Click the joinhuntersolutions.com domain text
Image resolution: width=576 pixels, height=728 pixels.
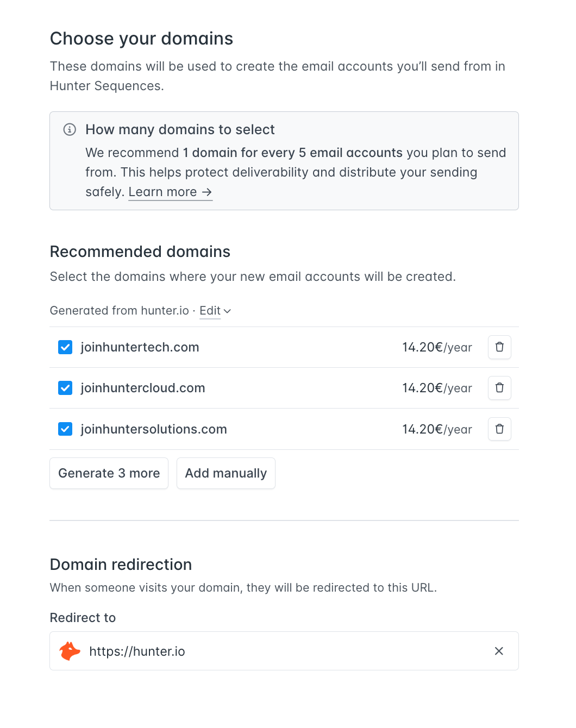click(154, 429)
